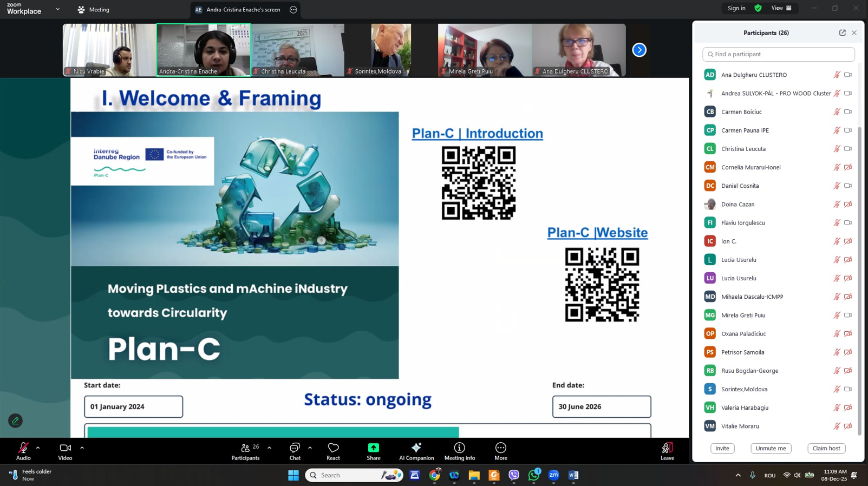Toggle microphone with the Audio button
The image size is (868, 486).
[23, 451]
